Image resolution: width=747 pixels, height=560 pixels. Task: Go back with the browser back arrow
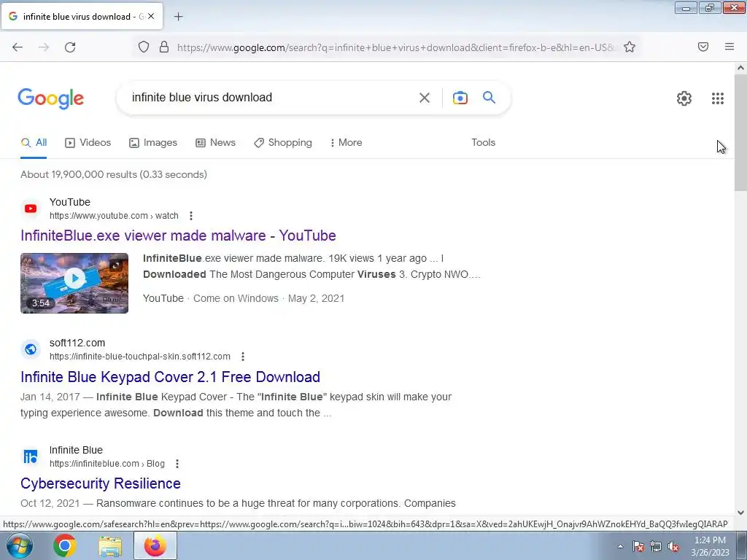18,47
